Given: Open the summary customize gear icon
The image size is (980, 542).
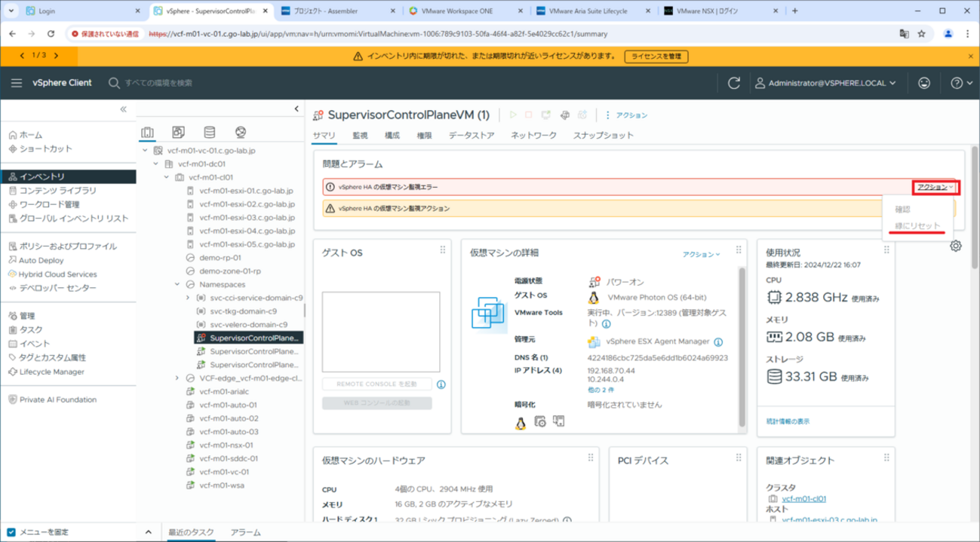Looking at the screenshot, I should 956,246.
